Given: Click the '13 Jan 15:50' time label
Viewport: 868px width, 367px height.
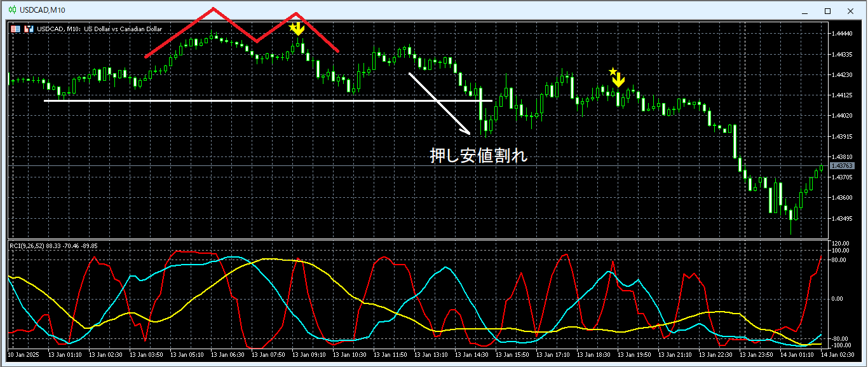Looking at the screenshot, I should point(511,354).
